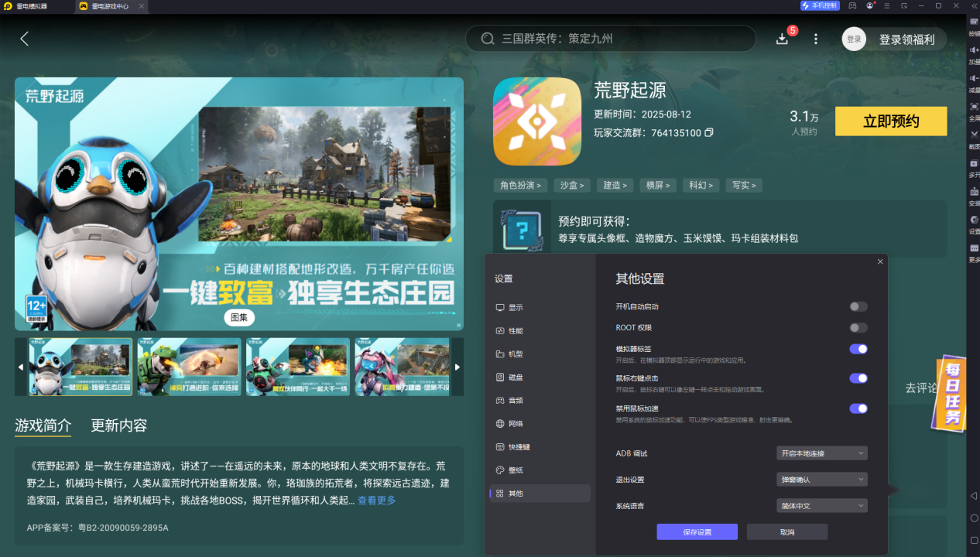Screen dimensions: 980x557
Task: Click the Android home circle icon
Action: 974,518
